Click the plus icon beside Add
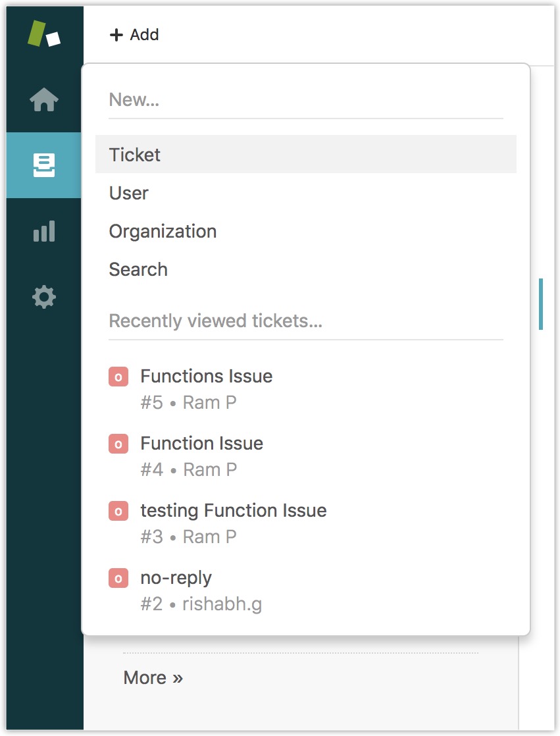 (x=116, y=35)
